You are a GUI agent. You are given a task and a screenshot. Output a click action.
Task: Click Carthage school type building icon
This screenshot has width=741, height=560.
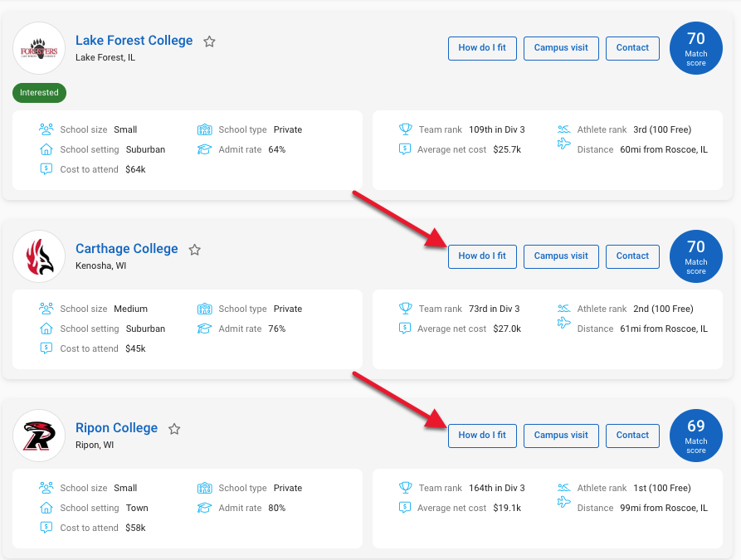click(x=204, y=308)
